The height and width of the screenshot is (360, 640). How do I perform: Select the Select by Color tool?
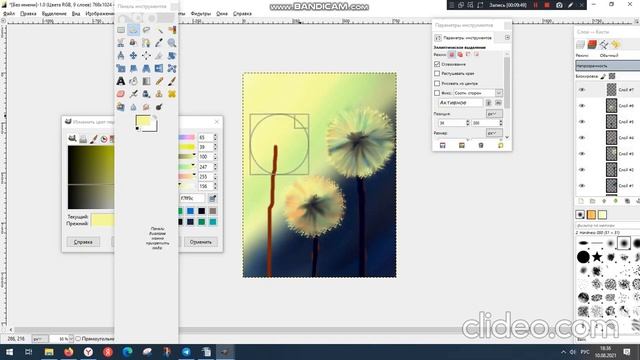tap(172, 30)
